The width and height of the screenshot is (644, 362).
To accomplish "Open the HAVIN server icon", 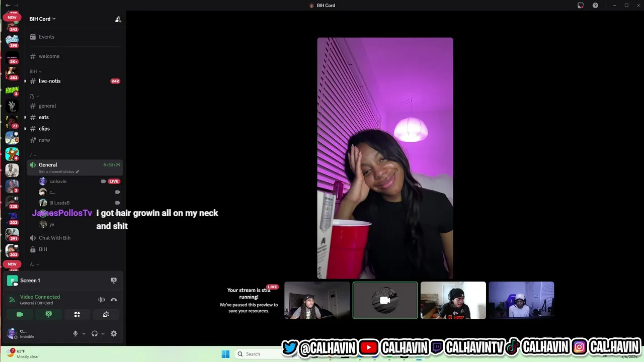I will click(x=12, y=90).
